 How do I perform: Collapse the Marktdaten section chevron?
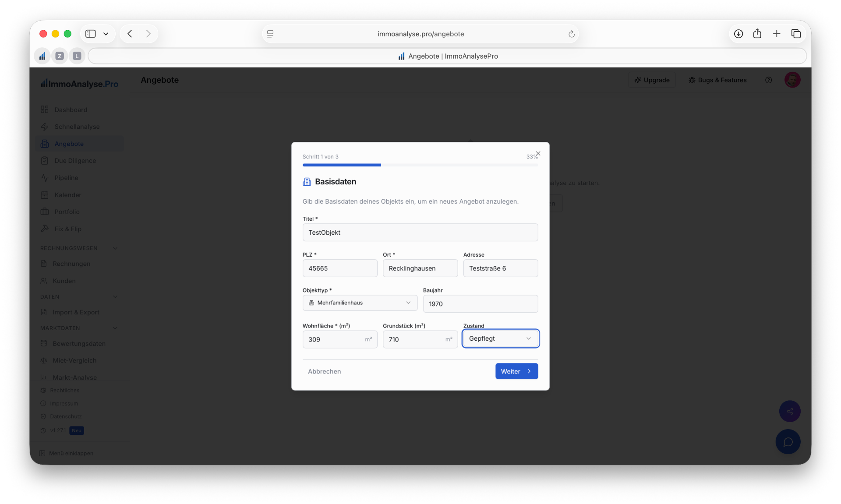[x=115, y=328]
